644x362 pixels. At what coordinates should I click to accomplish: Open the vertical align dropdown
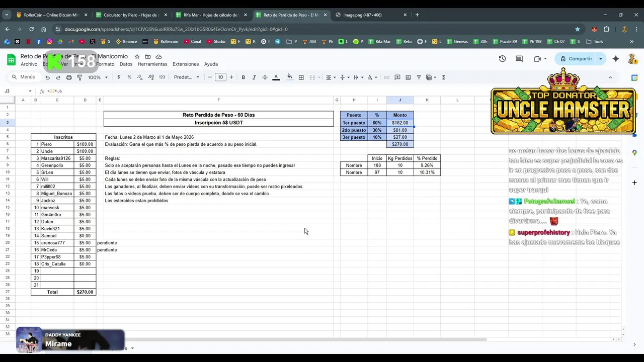[x=344, y=77]
